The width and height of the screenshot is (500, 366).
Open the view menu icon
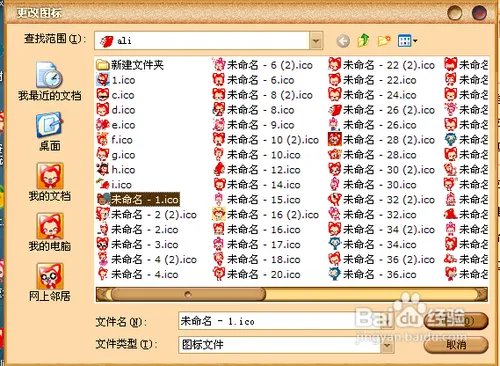[407, 41]
